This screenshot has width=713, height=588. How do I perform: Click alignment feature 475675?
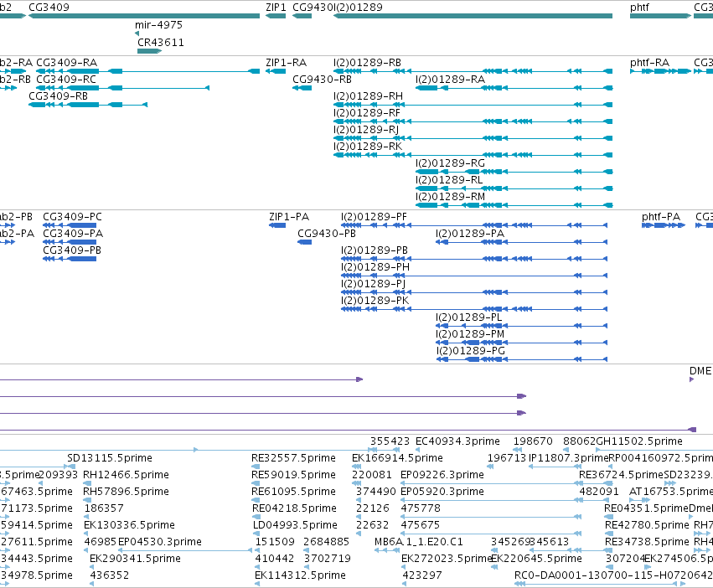coord(420,525)
